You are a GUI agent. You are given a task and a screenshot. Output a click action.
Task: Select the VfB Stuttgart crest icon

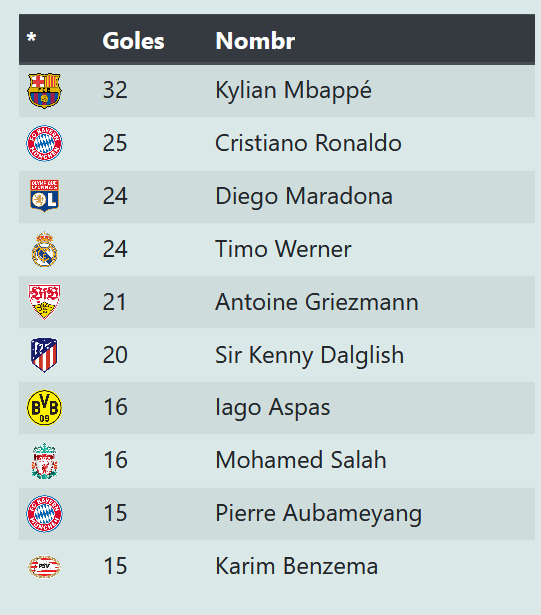click(44, 302)
